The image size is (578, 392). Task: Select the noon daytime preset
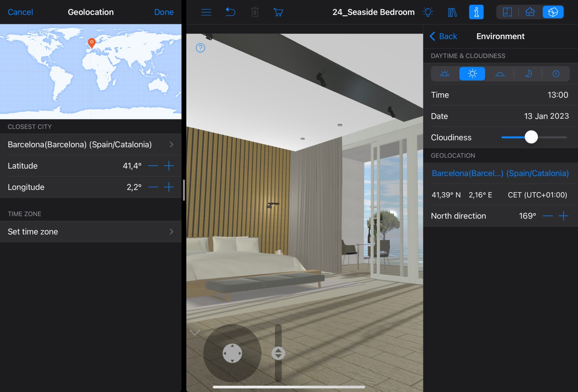click(472, 73)
